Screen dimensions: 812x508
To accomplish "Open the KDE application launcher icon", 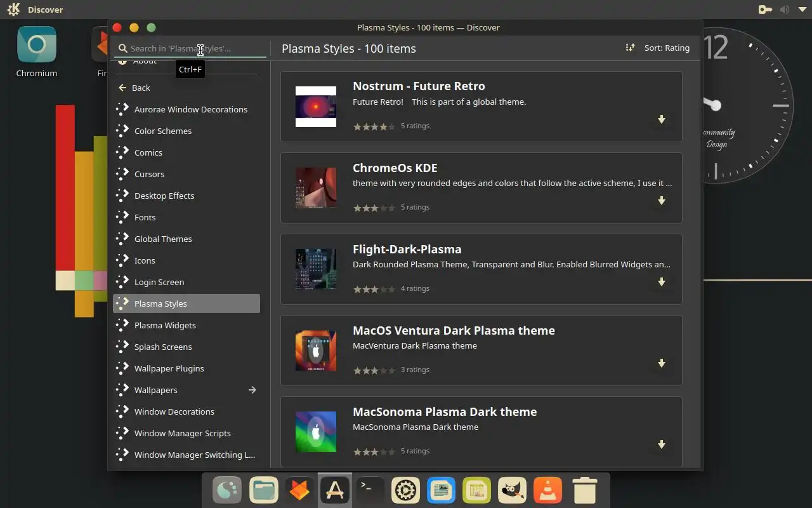I will click(13, 10).
